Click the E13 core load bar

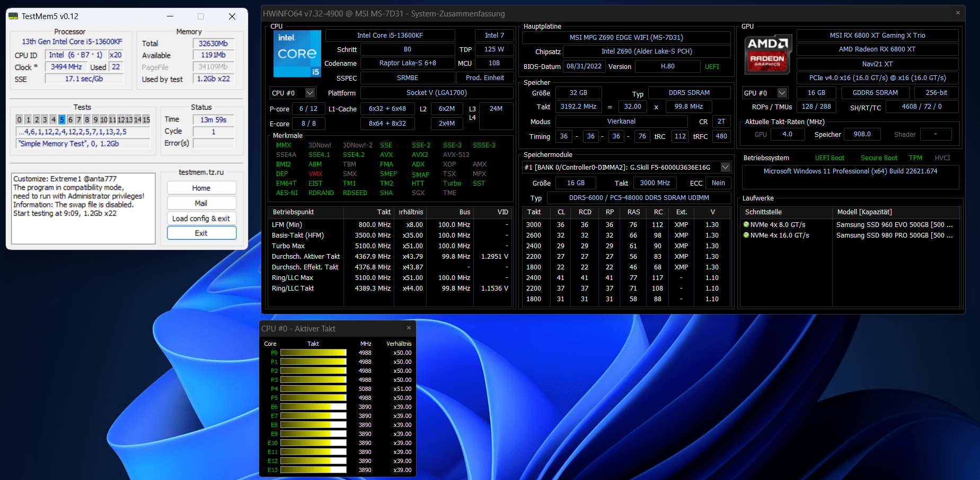[x=313, y=470]
